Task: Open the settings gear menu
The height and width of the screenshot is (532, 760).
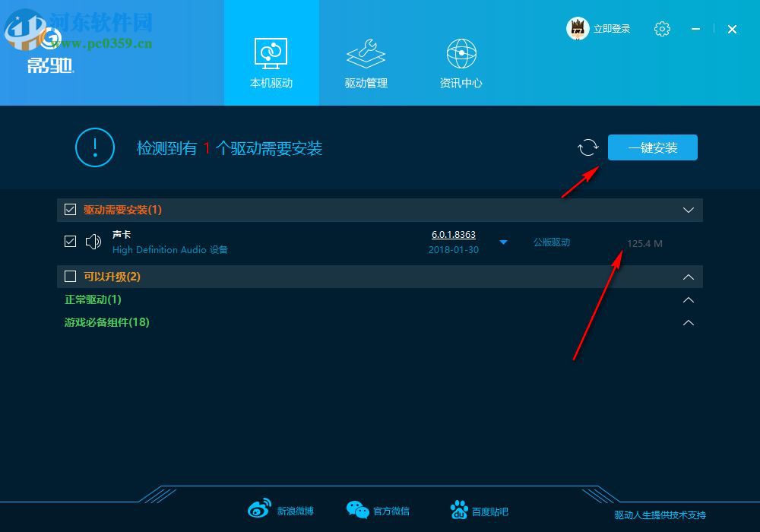Action: pyautogui.click(x=662, y=29)
